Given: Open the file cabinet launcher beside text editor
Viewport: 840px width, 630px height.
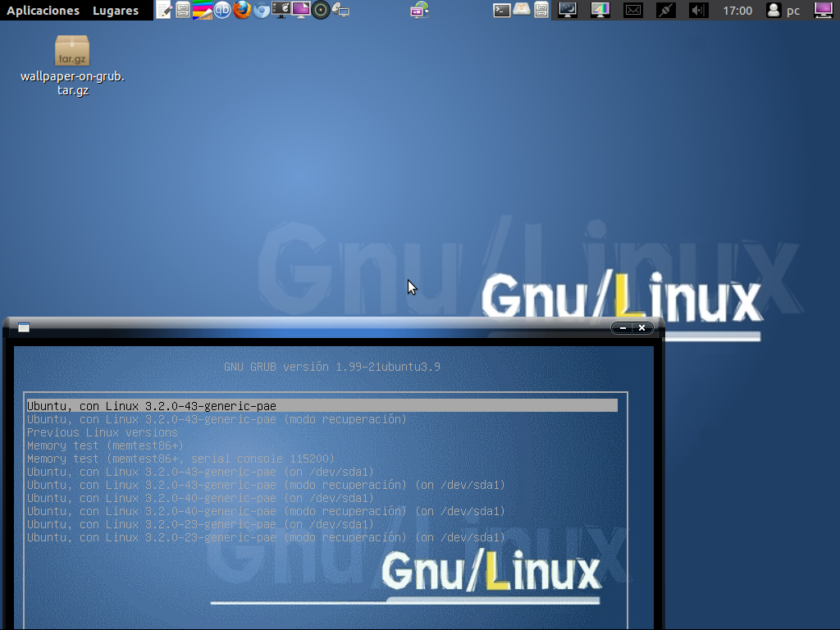Looking at the screenshot, I should click(x=183, y=10).
